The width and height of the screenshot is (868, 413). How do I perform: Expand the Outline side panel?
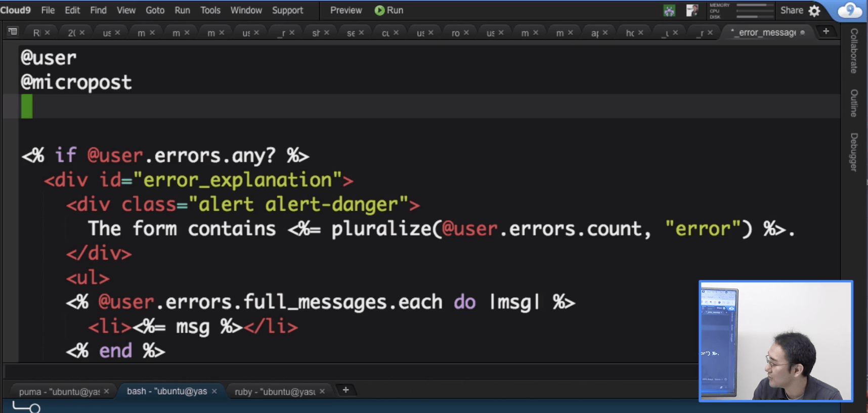(854, 103)
